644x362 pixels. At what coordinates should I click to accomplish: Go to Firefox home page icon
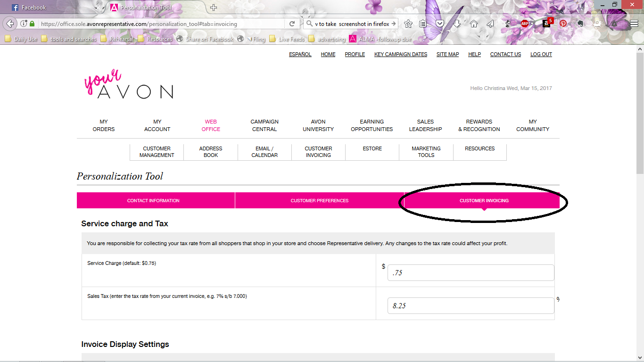(x=474, y=24)
